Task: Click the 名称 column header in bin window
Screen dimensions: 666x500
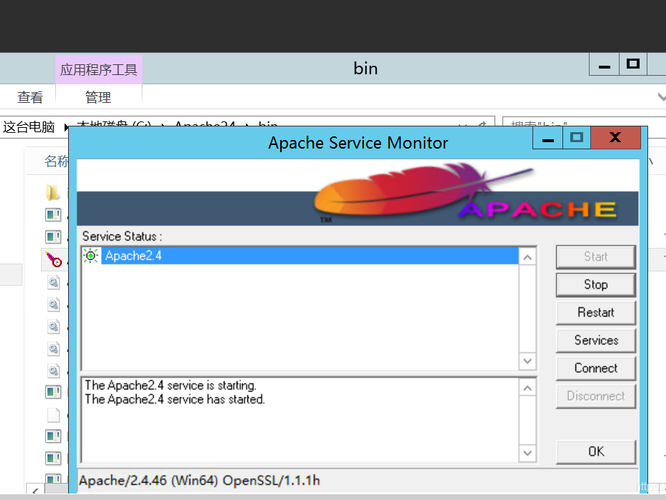Action: click(56, 161)
